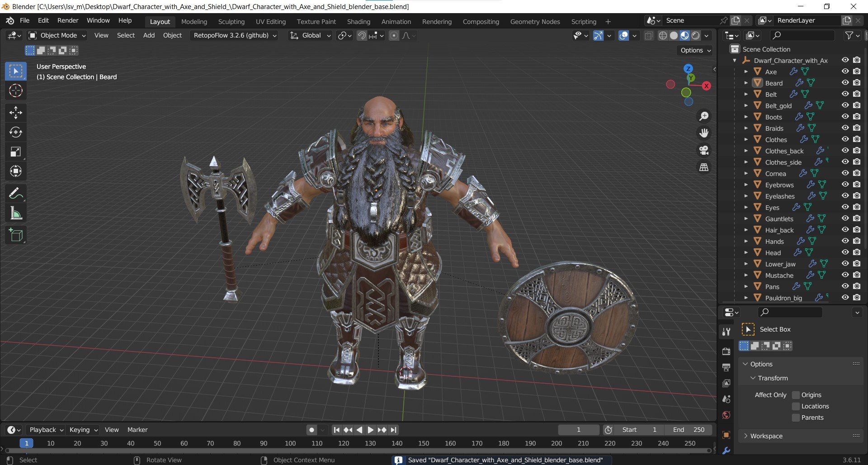Toggle visibility of the Mustache object
This screenshot has height=465, width=868.
(x=845, y=275)
